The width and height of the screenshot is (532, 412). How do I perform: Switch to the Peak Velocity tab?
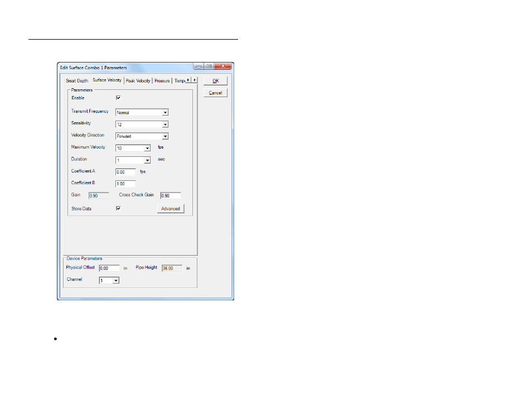tap(138, 81)
